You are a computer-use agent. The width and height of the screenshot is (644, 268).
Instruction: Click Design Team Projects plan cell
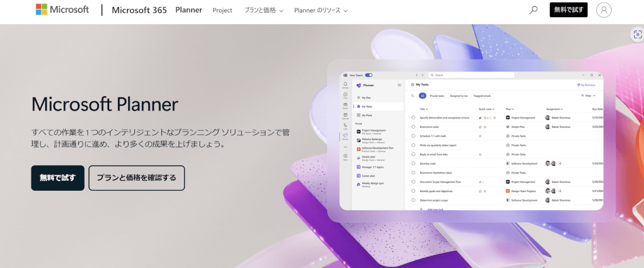click(520, 191)
